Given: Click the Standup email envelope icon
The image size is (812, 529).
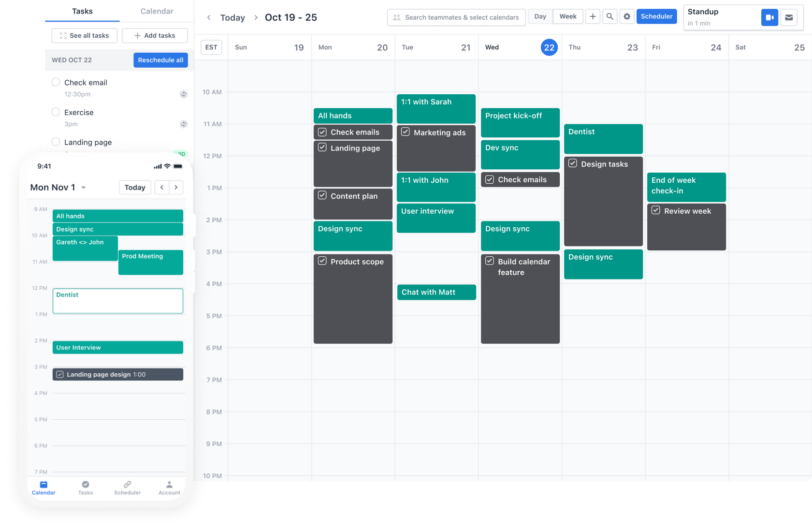Looking at the screenshot, I should click(x=789, y=17).
